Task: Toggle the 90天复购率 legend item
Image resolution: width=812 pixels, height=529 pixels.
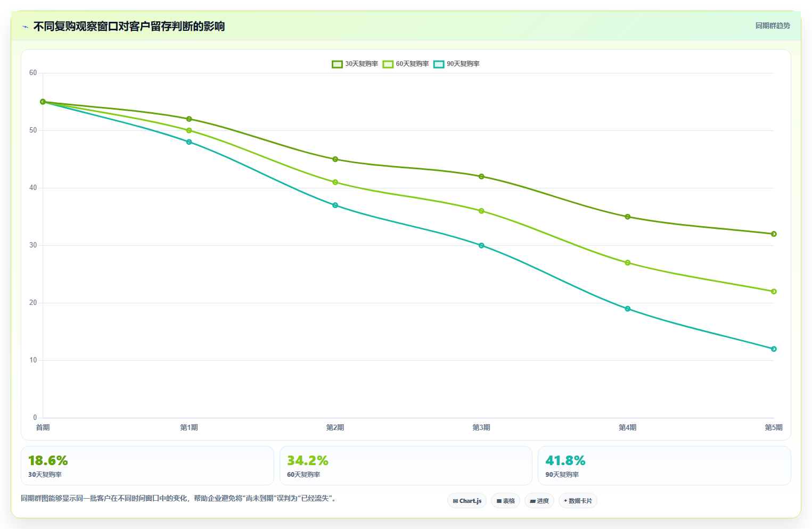Action: (456, 64)
